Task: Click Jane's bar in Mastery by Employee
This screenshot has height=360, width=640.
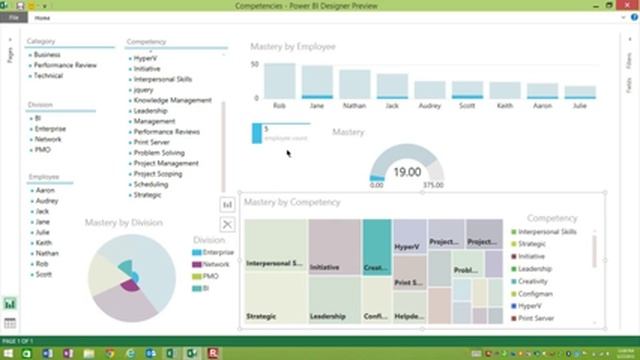Action: tap(317, 82)
